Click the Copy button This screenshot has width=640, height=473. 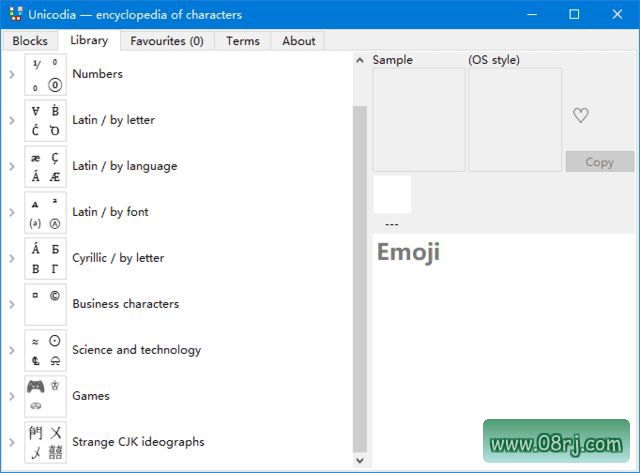tap(600, 162)
